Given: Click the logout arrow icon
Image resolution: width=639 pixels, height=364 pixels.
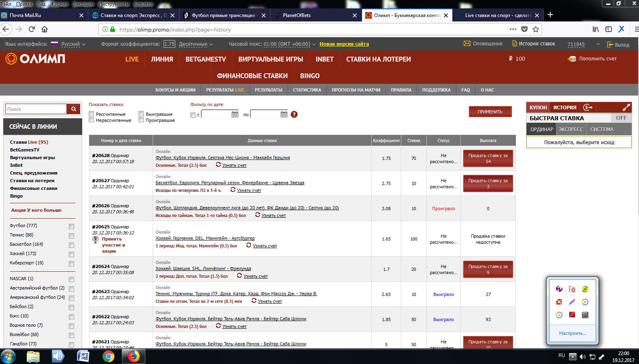Looking at the screenshot, I should (610, 45).
